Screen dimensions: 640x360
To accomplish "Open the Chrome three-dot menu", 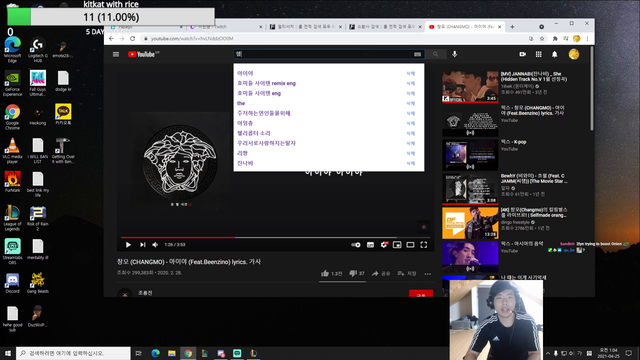I will pyautogui.click(x=587, y=39).
